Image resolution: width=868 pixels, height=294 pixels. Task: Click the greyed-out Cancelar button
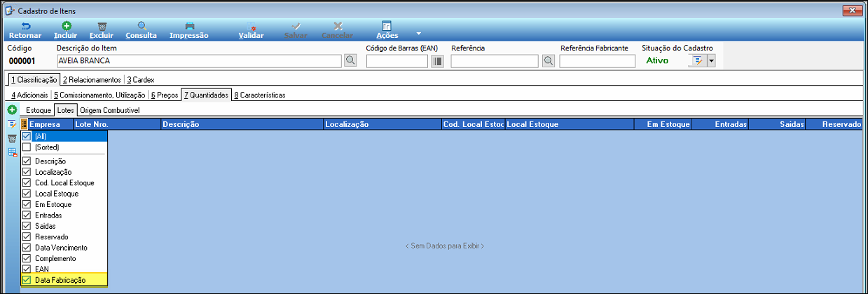[337, 30]
